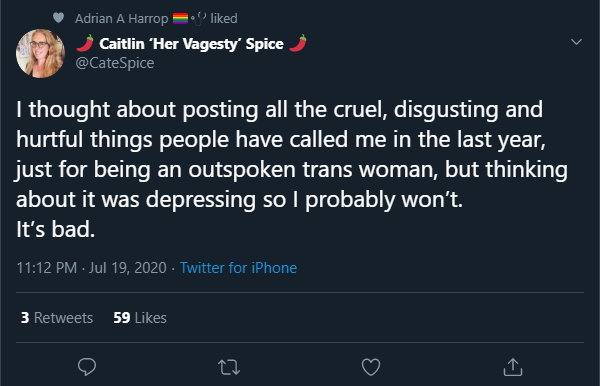Click the stethoscope emoji next to liked
Screen dimensions: 600x386
pos(199,18)
